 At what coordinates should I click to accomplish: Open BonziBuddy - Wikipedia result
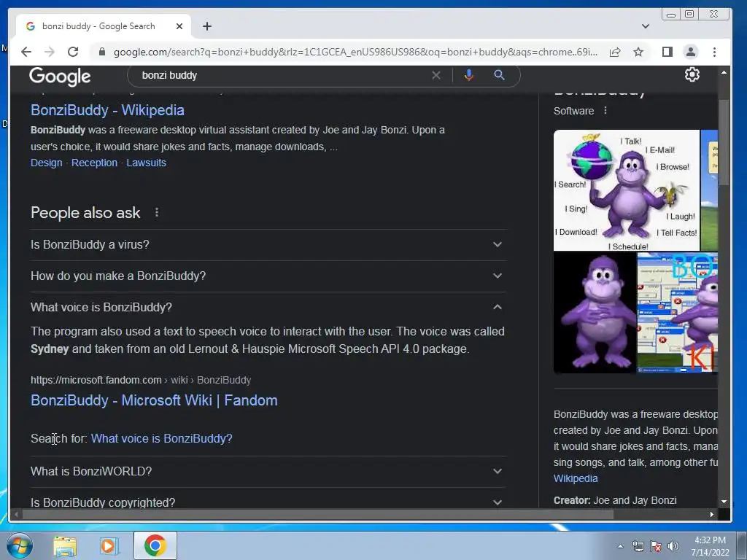pyautogui.click(x=107, y=110)
